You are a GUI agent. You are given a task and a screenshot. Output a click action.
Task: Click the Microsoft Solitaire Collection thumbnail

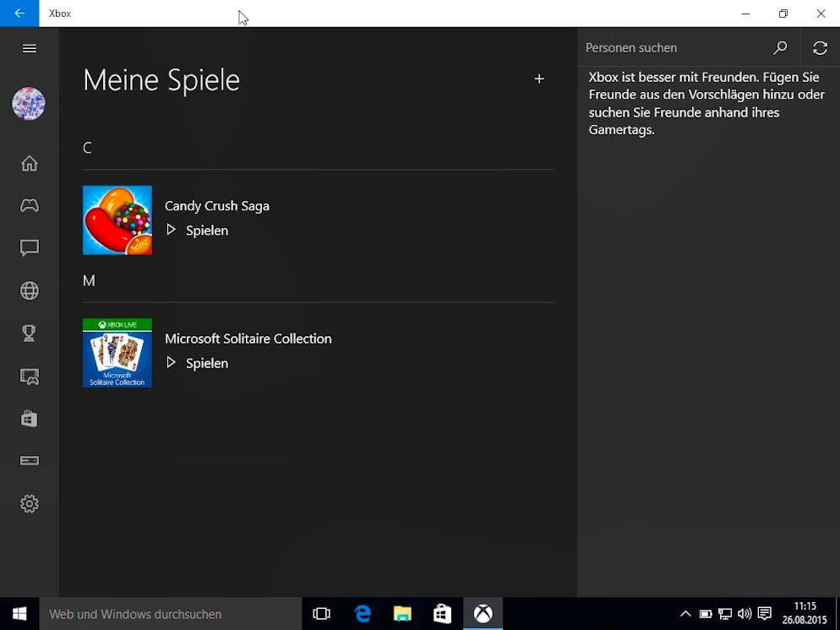pyautogui.click(x=117, y=353)
